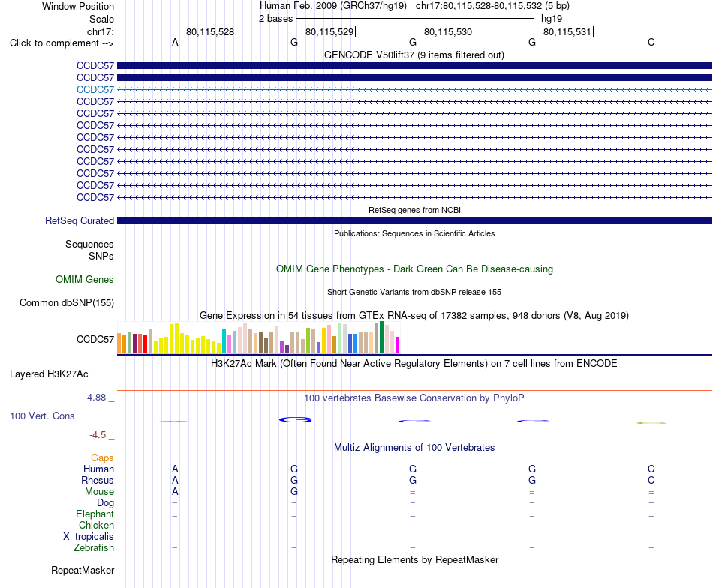The image size is (713, 588).
Task: Click the Scale label
Action: tap(101, 19)
